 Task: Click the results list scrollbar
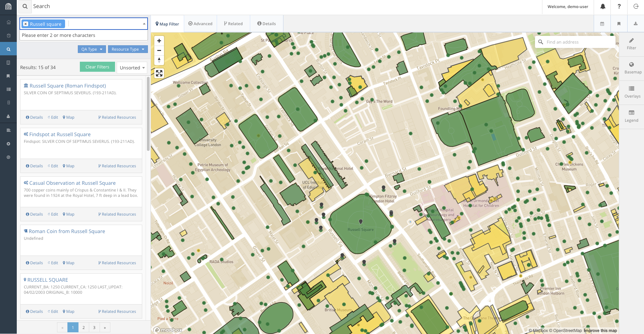pos(148,114)
